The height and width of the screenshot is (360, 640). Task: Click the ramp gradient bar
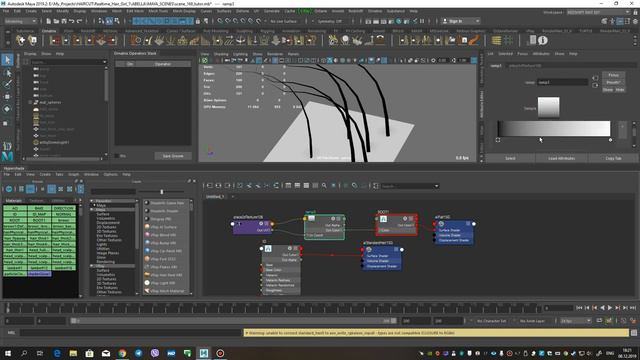tap(554, 129)
